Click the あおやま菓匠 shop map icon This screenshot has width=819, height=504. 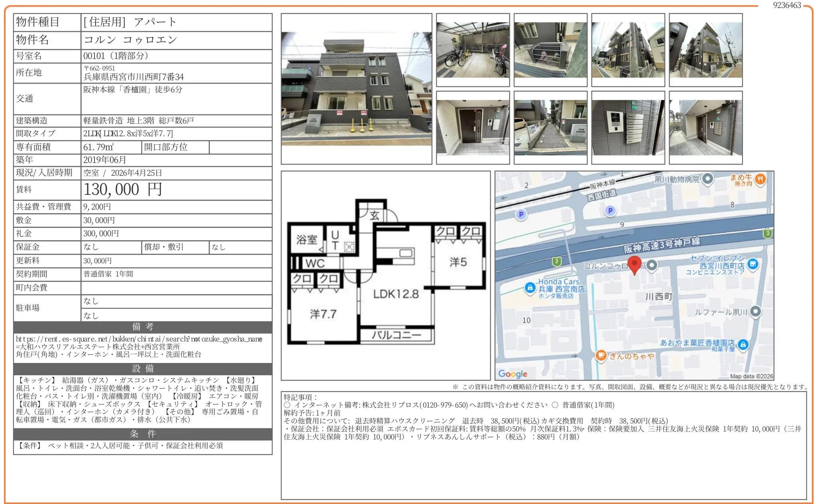click(743, 345)
